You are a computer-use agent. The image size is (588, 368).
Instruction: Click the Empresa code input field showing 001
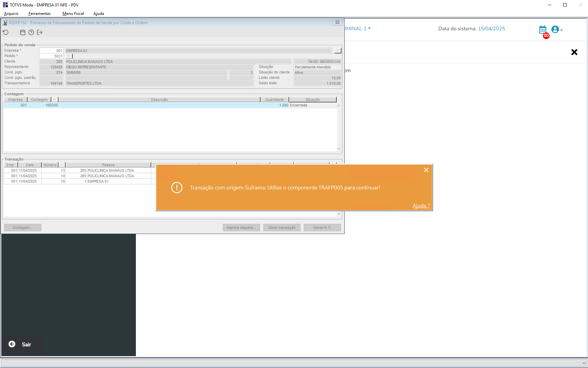point(51,51)
